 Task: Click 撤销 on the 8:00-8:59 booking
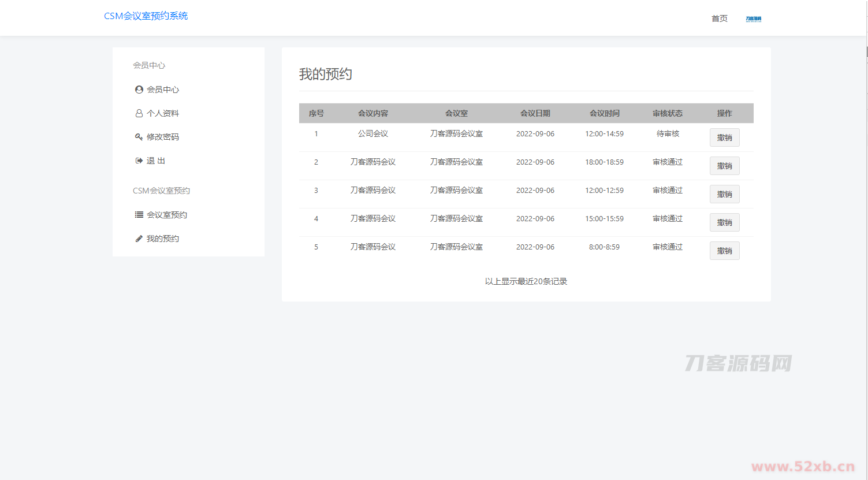[x=724, y=251]
